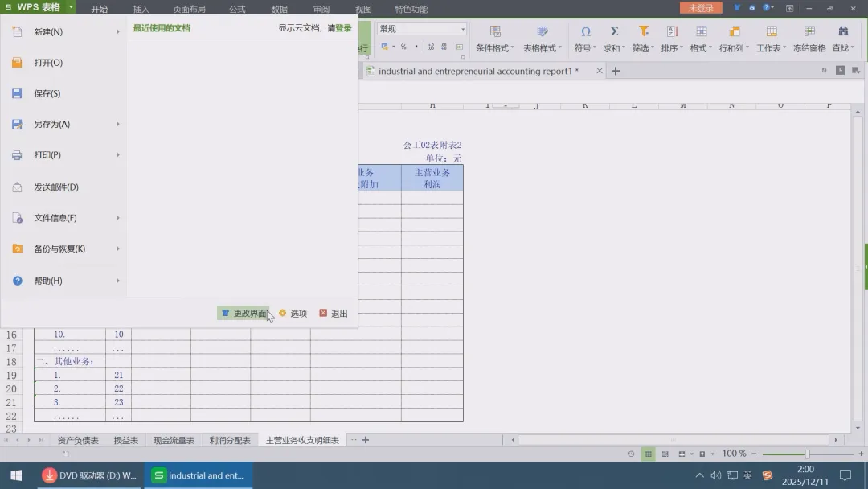Click the comma thousands separator icon
The width and height of the screenshot is (868, 489).
tap(416, 47)
